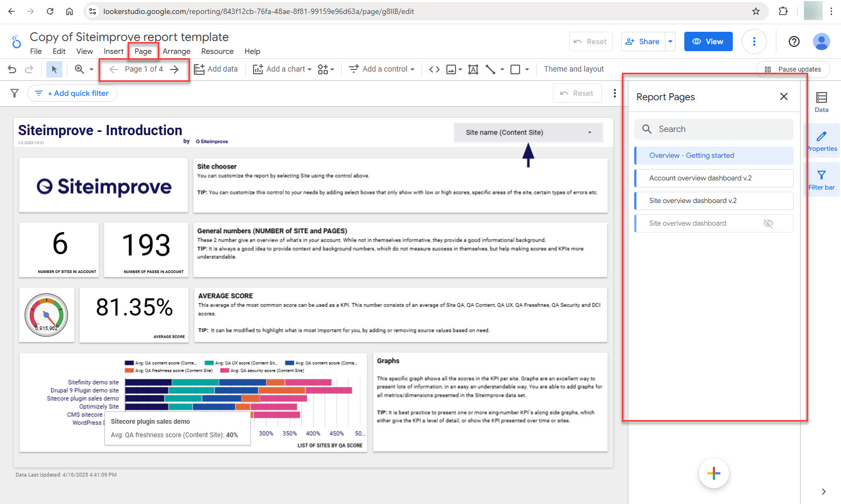Click the undo arrow icon
This screenshot has height=504, width=841.
pos(12,69)
